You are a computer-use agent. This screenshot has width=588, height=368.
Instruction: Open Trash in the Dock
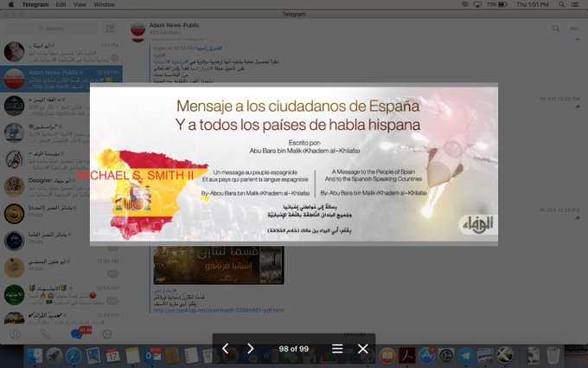click(553, 355)
